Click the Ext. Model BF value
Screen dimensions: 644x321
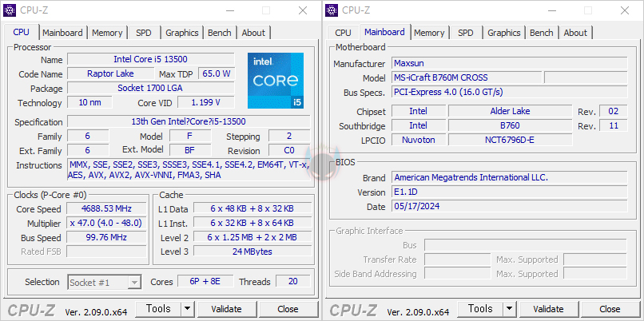coord(190,150)
